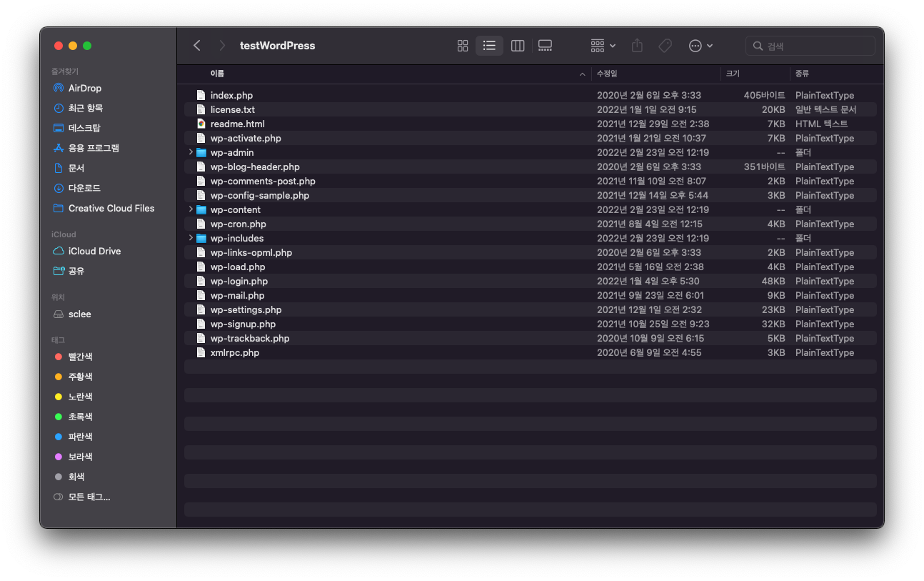The height and width of the screenshot is (581, 924).
Task: Select the purple tag (보라색)
Action: 80,457
